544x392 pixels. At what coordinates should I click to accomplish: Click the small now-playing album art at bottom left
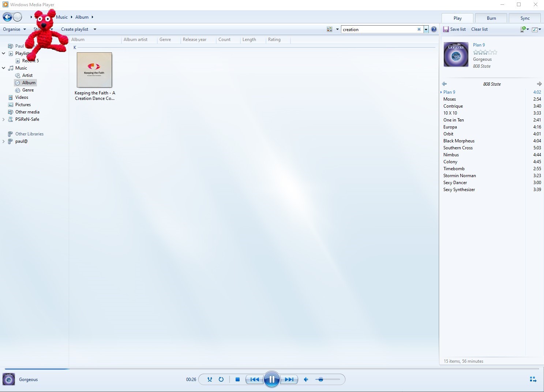pos(9,380)
